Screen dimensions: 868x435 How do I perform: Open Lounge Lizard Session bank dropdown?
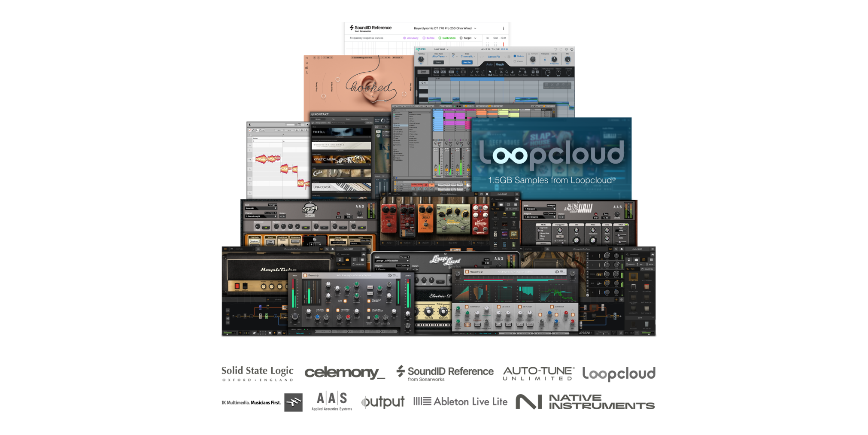point(392,261)
